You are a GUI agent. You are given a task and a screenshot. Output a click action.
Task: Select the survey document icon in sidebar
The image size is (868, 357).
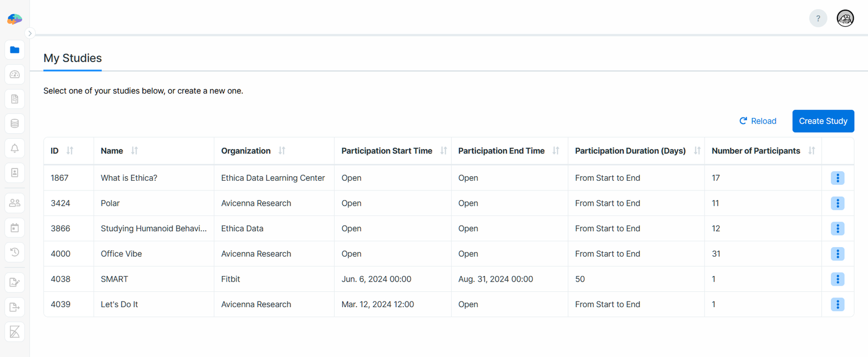[14, 99]
